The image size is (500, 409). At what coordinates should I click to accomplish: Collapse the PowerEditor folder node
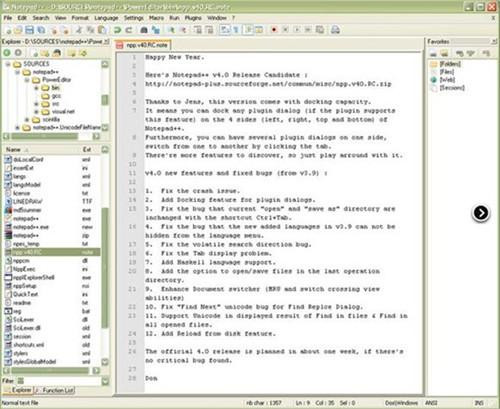coord(27,80)
